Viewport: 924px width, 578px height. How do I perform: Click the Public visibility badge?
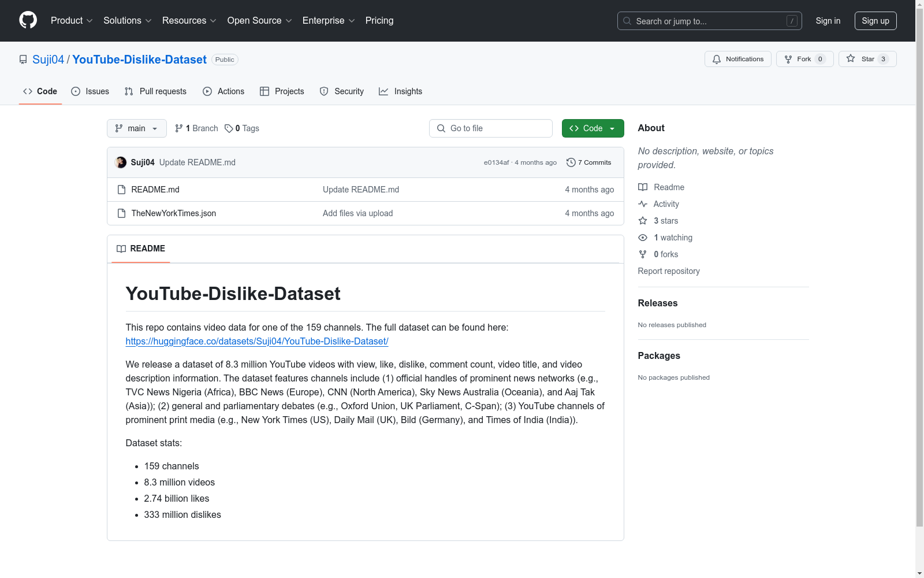225,60
